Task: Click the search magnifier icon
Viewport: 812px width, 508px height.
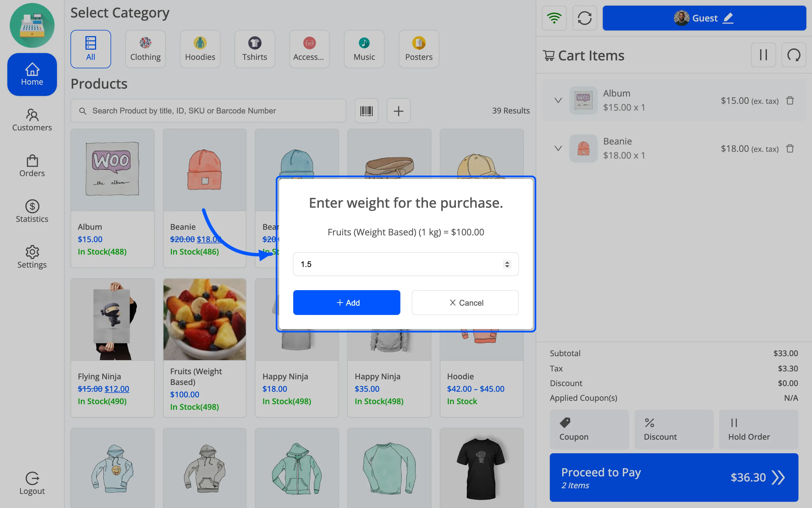Action: click(x=83, y=111)
